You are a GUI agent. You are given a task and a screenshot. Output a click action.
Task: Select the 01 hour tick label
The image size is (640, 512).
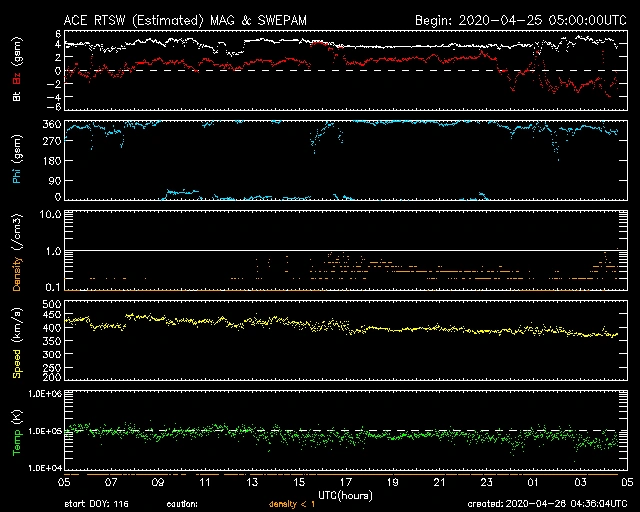(x=534, y=482)
